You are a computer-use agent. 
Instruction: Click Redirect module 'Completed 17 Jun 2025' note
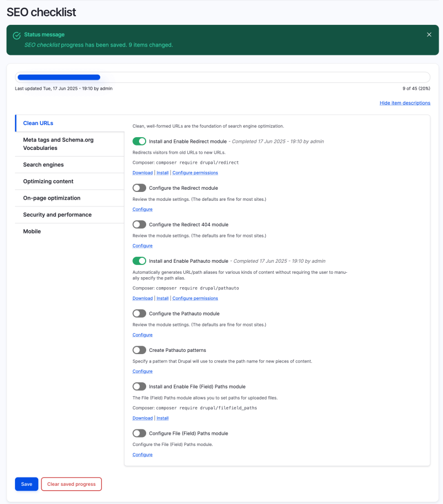[277, 142]
